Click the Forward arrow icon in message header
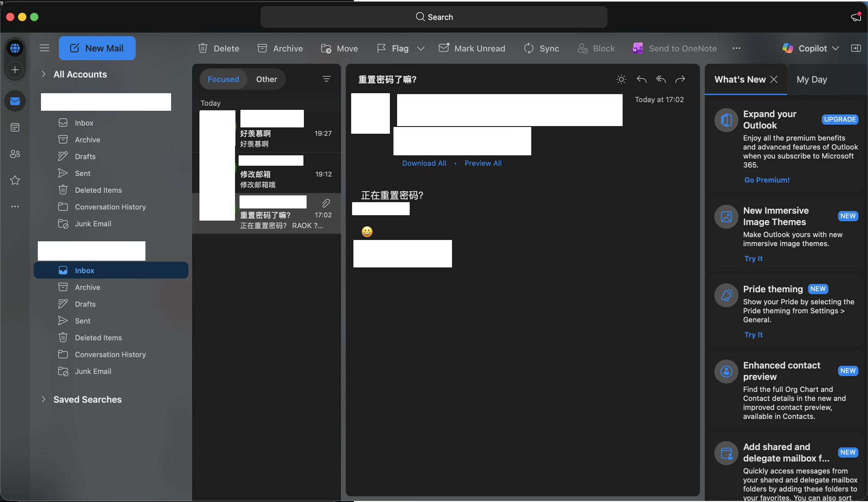 tap(680, 79)
